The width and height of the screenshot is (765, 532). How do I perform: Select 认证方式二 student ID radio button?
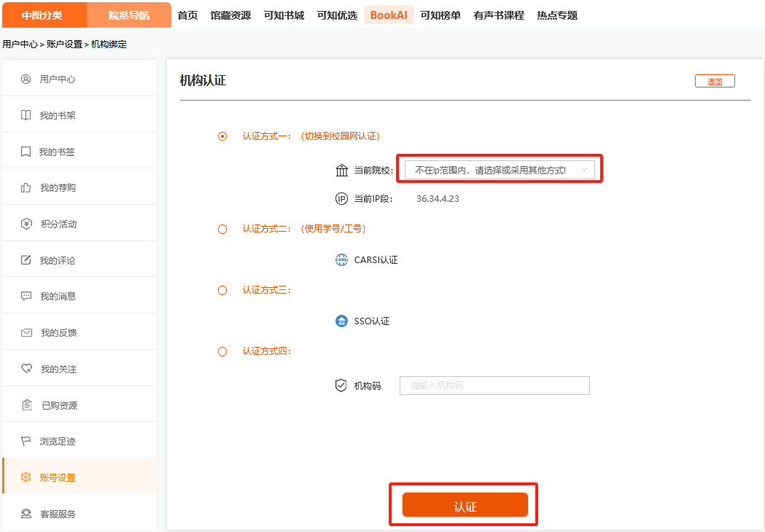click(x=223, y=229)
